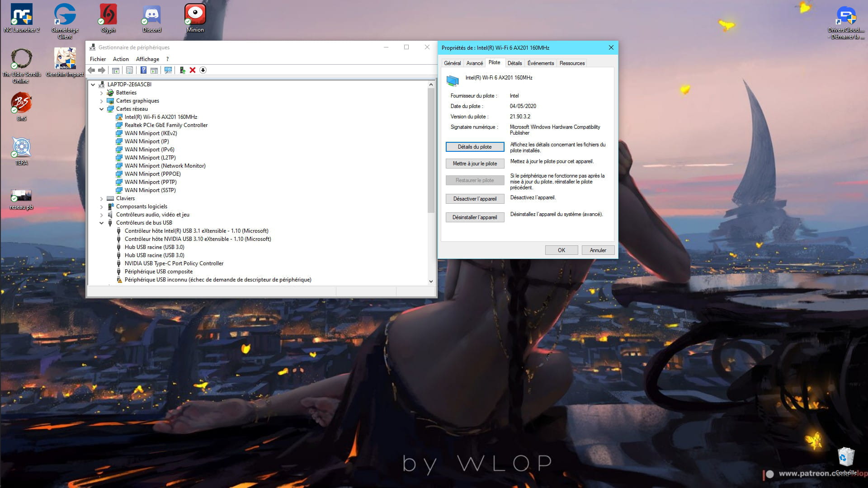Image resolution: width=868 pixels, height=488 pixels.
Task: Expand the Claviers category
Action: pos(102,198)
